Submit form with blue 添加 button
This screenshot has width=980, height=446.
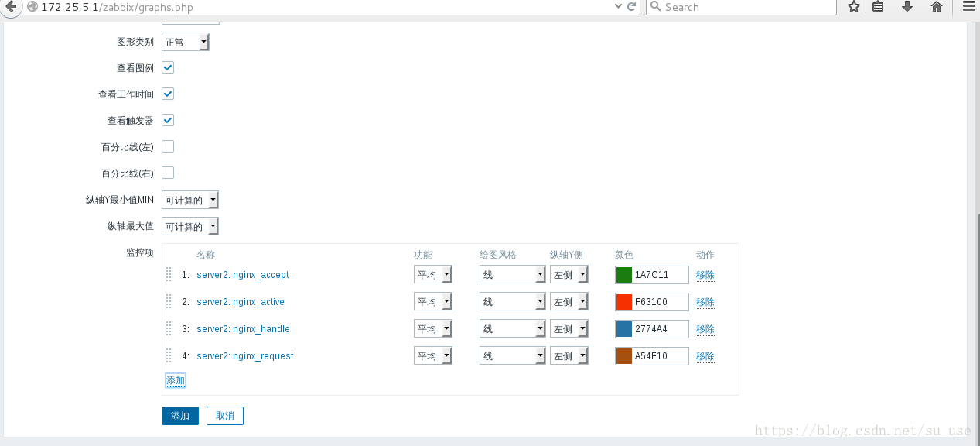pos(180,416)
